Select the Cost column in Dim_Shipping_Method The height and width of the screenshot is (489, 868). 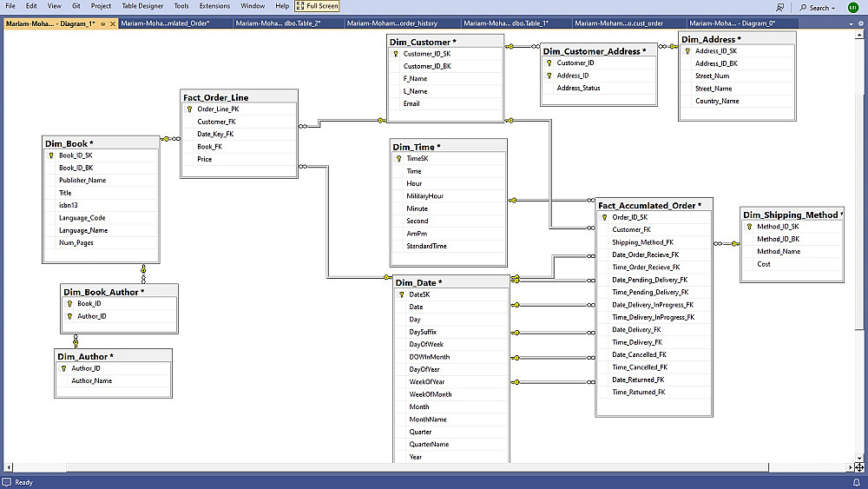[x=792, y=264]
